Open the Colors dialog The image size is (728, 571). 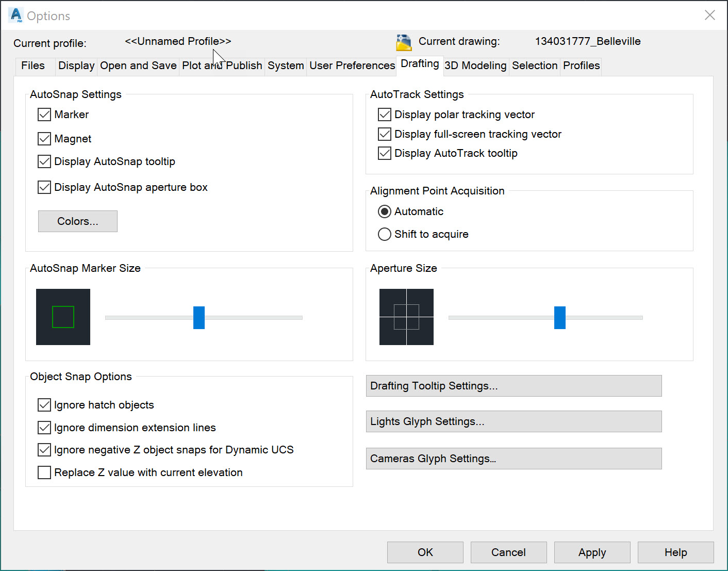click(77, 221)
